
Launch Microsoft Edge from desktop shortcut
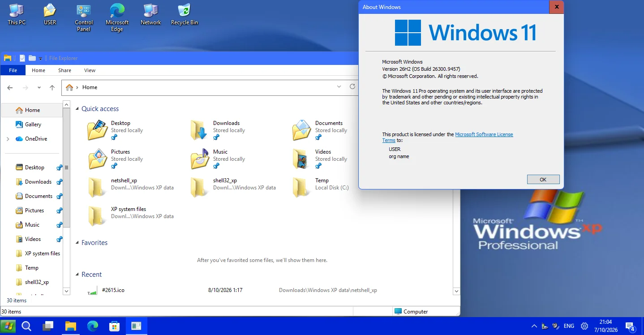pyautogui.click(x=117, y=18)
